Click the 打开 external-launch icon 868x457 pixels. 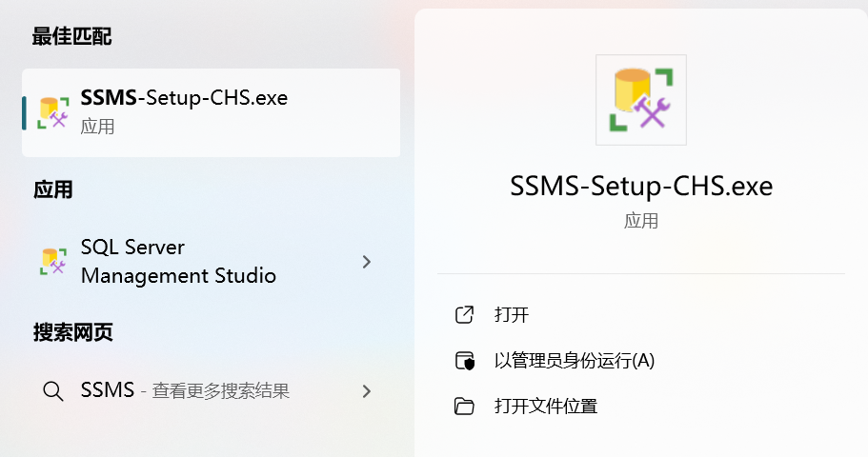(x=465, y=315)
